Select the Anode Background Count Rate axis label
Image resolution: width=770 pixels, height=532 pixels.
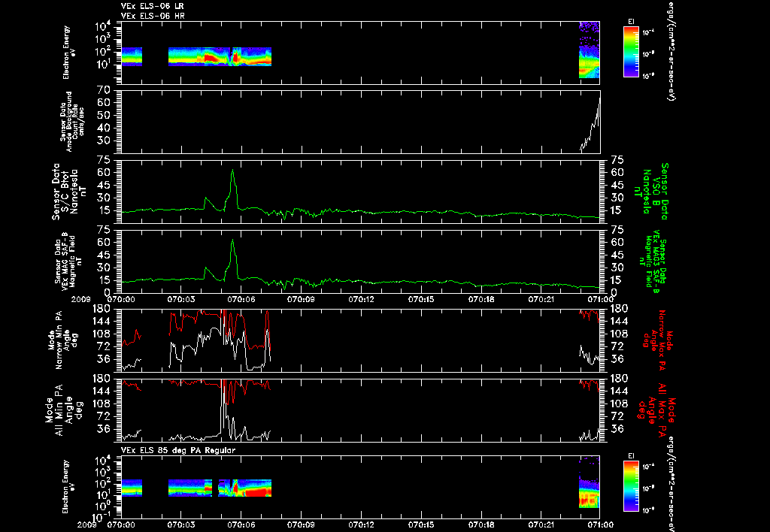[72, 122]
